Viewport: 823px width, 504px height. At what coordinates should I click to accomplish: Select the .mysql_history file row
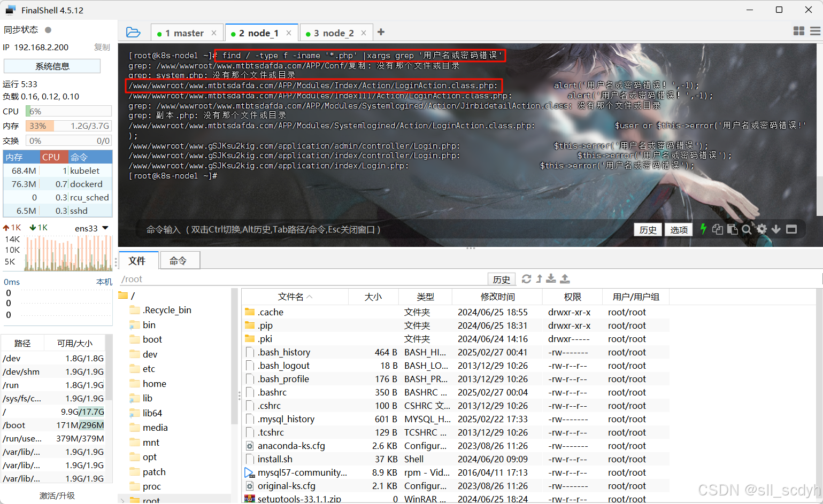pos(455,419)
